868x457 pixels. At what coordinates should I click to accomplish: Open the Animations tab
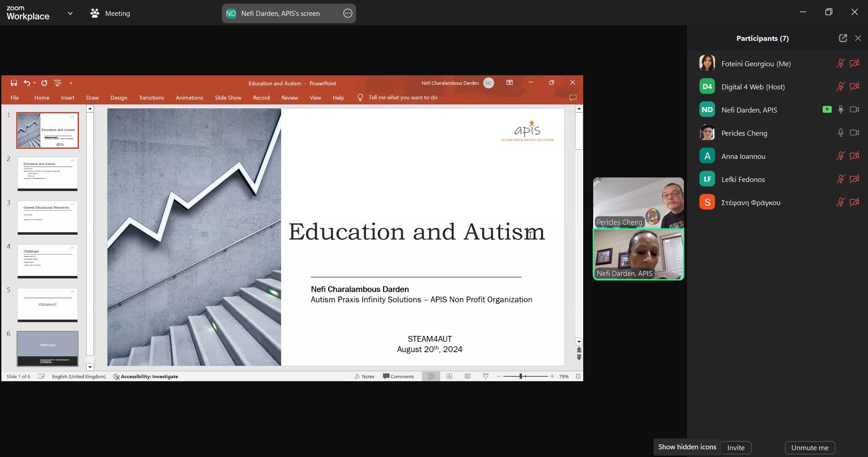(x=190, y=98)
